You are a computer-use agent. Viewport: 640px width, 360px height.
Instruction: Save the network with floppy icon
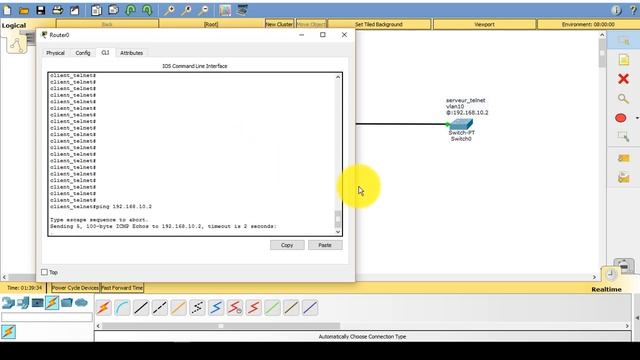tap(40, 10)
